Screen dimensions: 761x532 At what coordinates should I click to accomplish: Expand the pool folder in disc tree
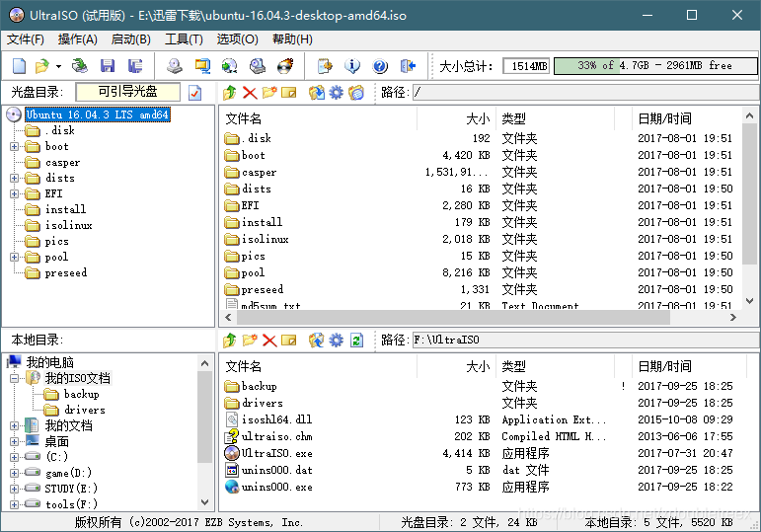(14, 258)
